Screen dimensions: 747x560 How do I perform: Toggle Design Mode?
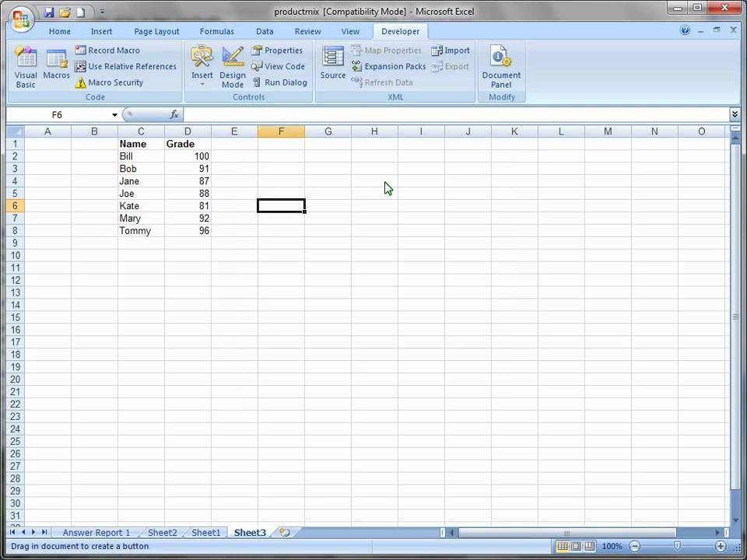(x=233, y=67)
